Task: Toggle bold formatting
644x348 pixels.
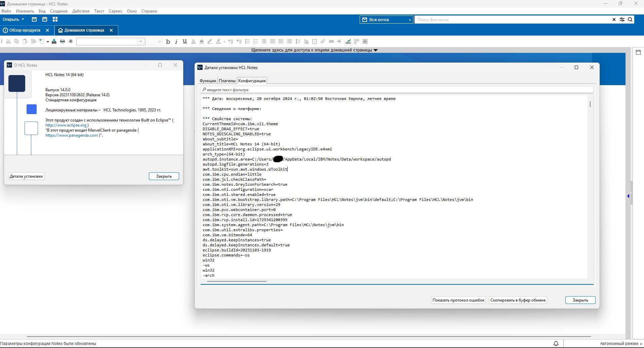Action: [x=168, y=41]
